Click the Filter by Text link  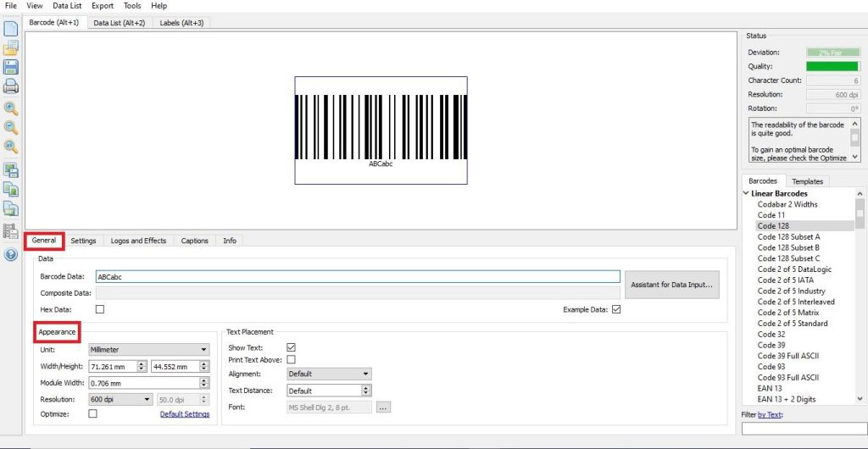coord(770,415)
